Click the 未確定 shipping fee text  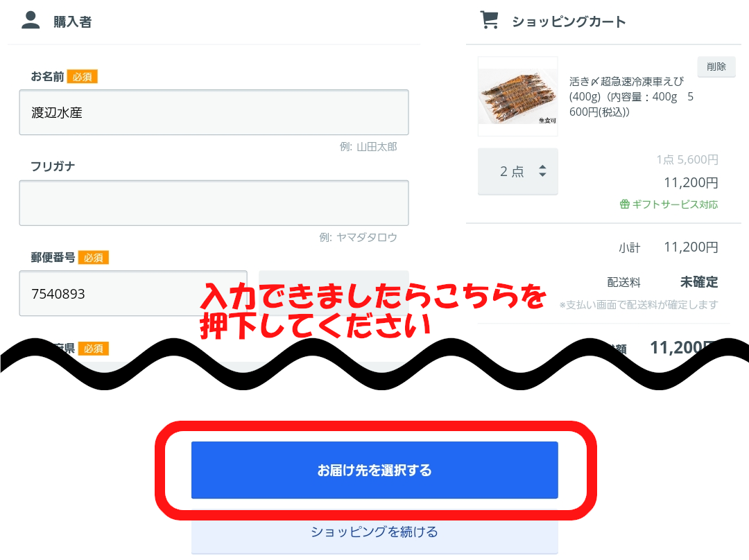pos(699,282)
